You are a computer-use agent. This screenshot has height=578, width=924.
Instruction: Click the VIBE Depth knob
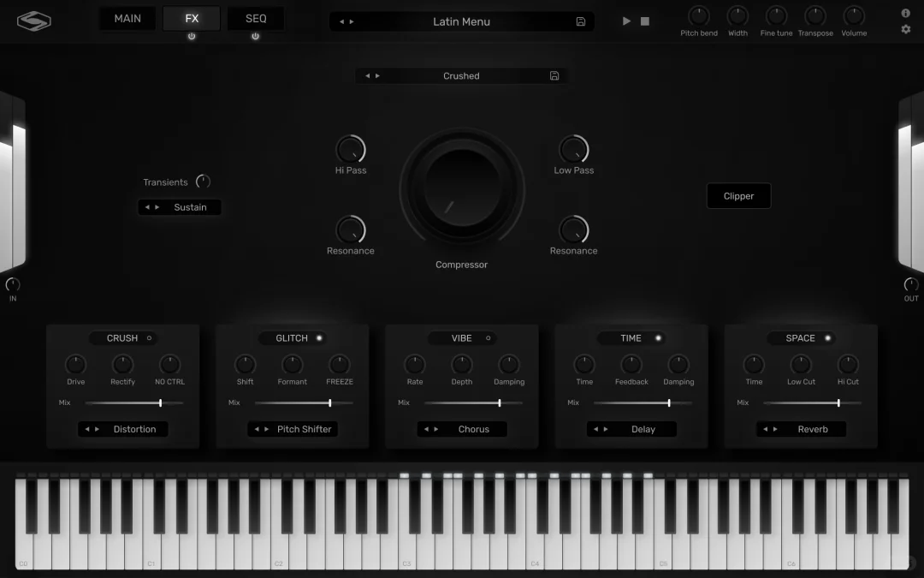pyautogui.click(x=462, y=365)
